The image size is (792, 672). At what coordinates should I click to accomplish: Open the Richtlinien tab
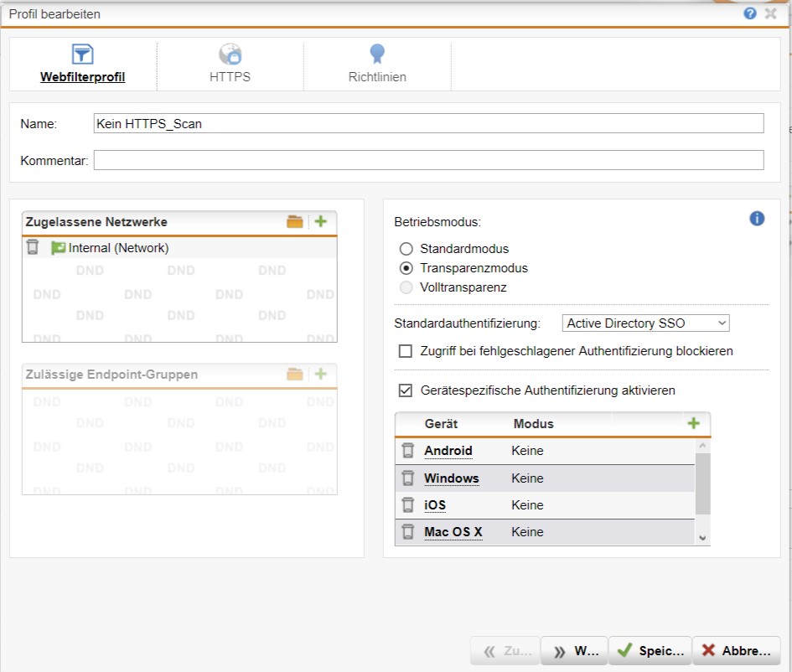[377, 65]
